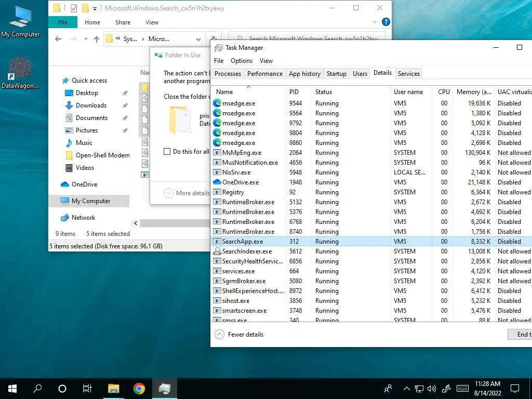Sort by Memory column header
Image resolution: width=532 pixels, height=399 pixels.
tap(474, 92)
